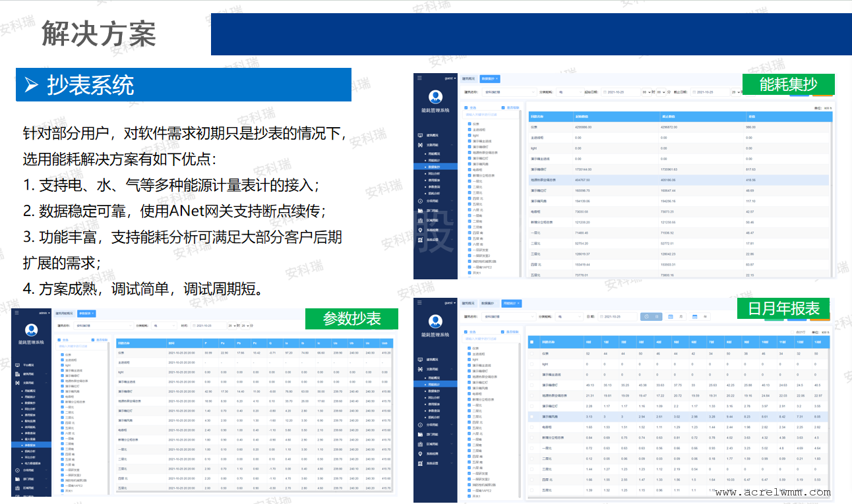Click calendar icon for yearly report view
This screenshot has width=852, height=504.
pyautogui.click(x=694, y=317)
